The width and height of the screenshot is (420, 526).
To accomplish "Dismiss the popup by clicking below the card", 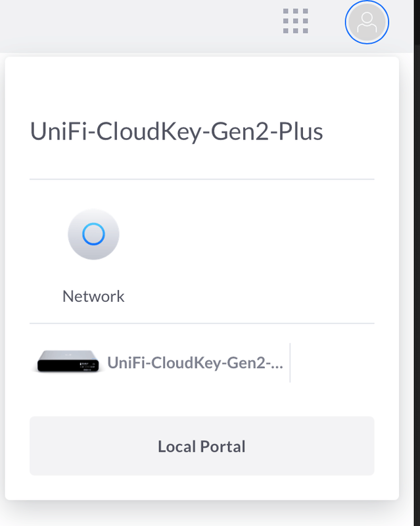I will [x=197, y=514].
